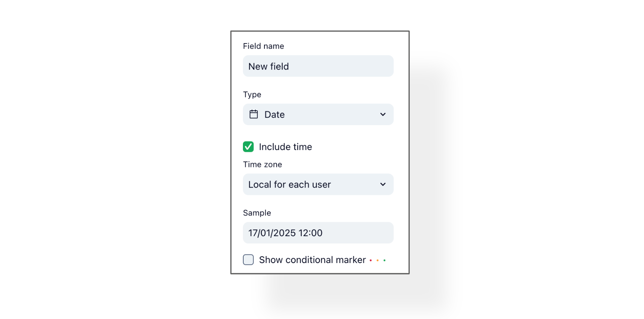This screenshot has height=319, width=644.
Task: Click the Time zone label
Action: pyautogui.click(x=262, y=164)
